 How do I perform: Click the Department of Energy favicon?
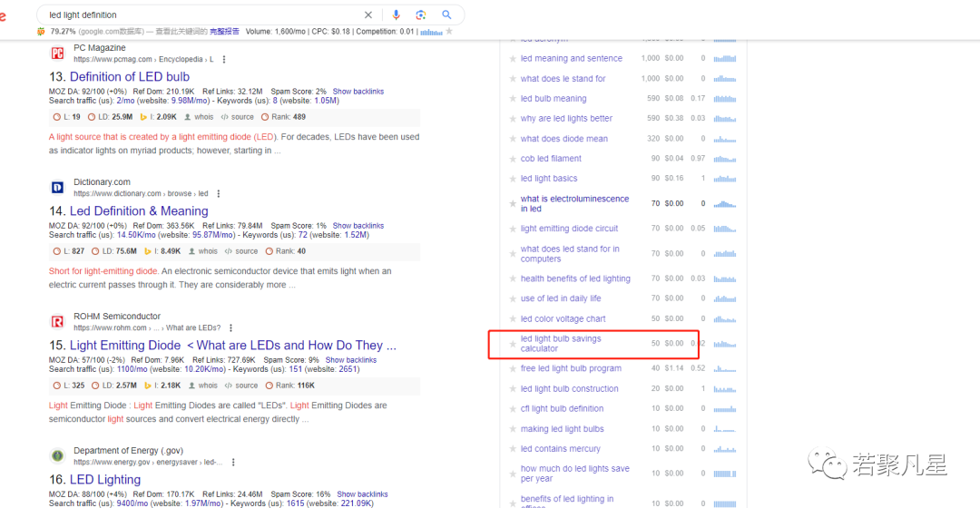pyautogui.click(x=57, y=456)
